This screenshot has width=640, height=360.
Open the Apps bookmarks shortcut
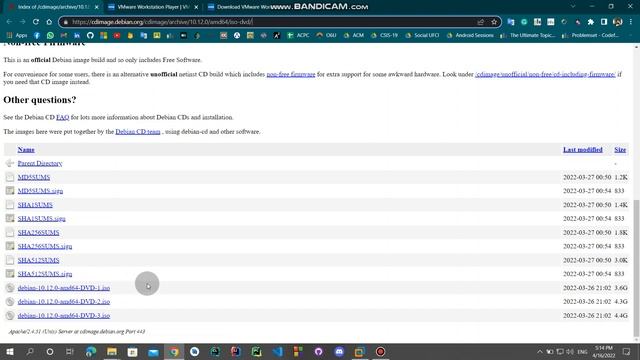(x=17, y=36)
